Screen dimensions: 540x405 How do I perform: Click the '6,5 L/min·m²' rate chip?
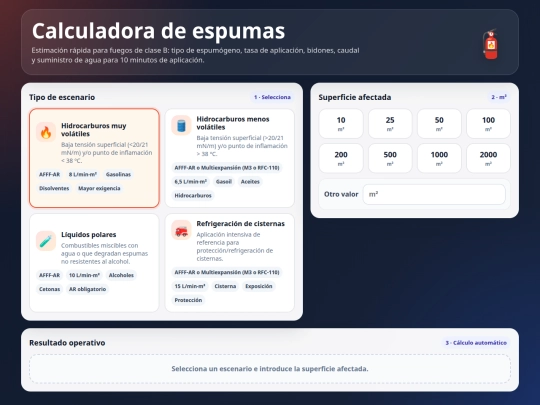coord(190,181)
